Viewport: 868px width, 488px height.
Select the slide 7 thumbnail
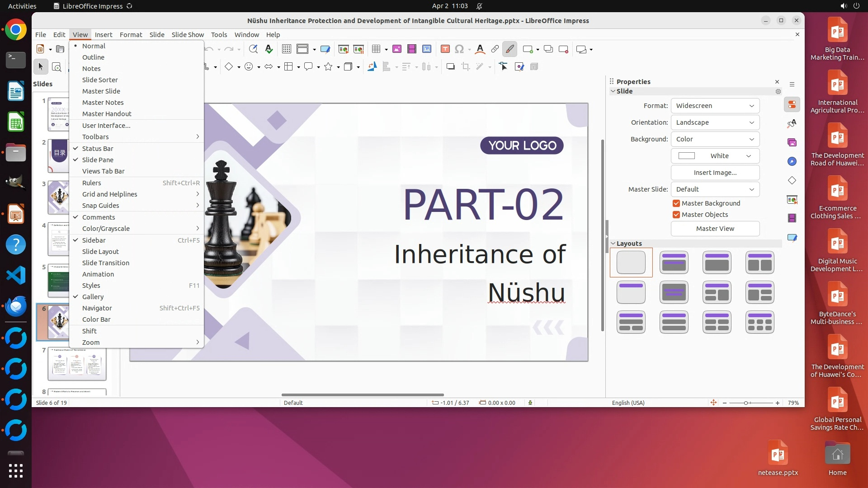(77, 364)
